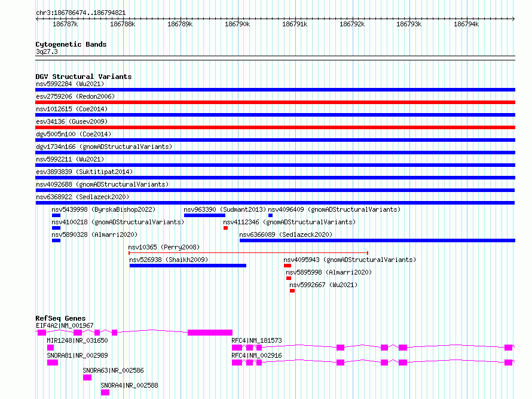The image size is (532, 399).
Task: Click the nsv5439998 (ByrskaBishop2022) blue block
Action: (x=56, y=215)
